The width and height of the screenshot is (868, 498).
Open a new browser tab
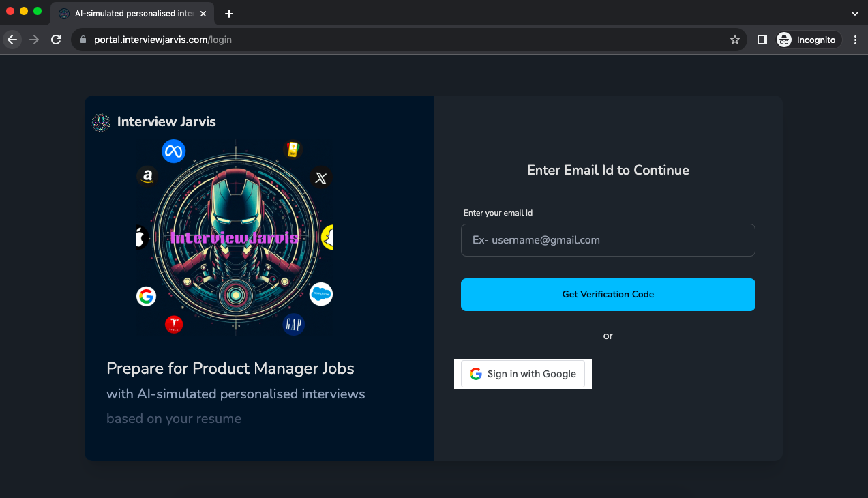click(x=229, y=14)
